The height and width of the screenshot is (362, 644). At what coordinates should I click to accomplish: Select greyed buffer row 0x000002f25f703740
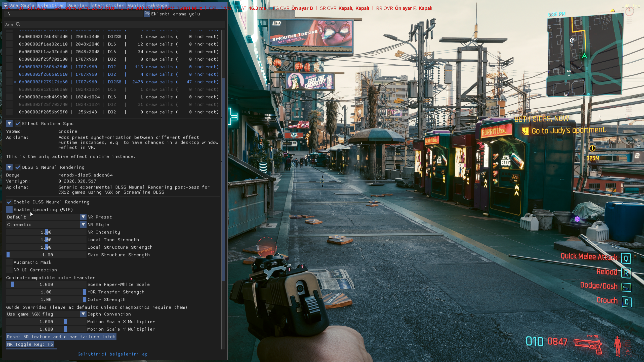(119, 104)
